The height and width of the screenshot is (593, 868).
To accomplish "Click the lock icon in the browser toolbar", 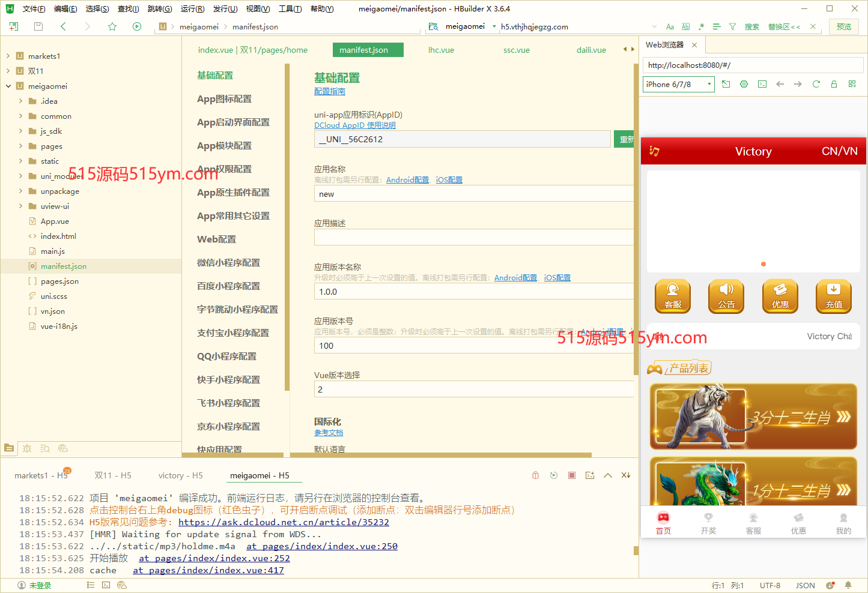I will (x=834, y=84).
